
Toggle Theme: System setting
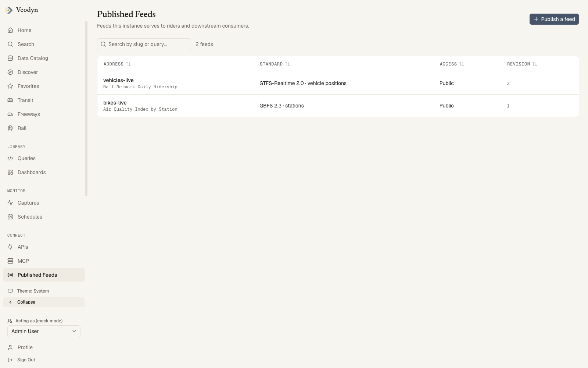pos(44,291)
